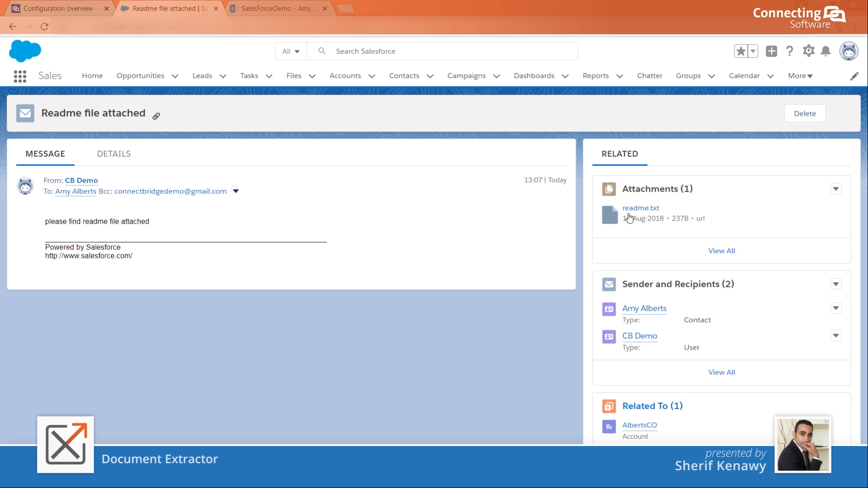Open the AlbertsCO account link

click(640, 425)
